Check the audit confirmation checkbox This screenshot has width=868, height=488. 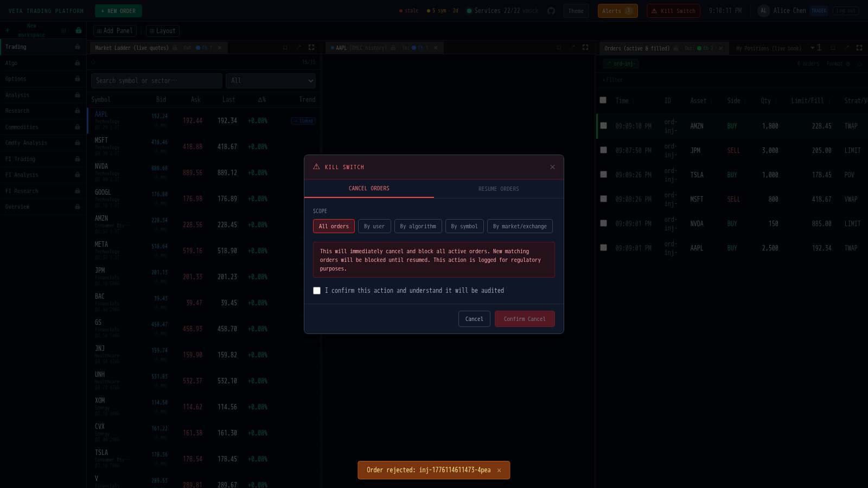317,291
